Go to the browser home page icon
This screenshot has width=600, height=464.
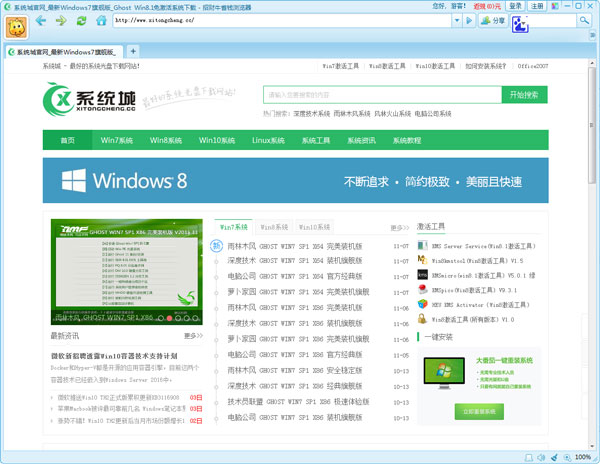point(101,21)
